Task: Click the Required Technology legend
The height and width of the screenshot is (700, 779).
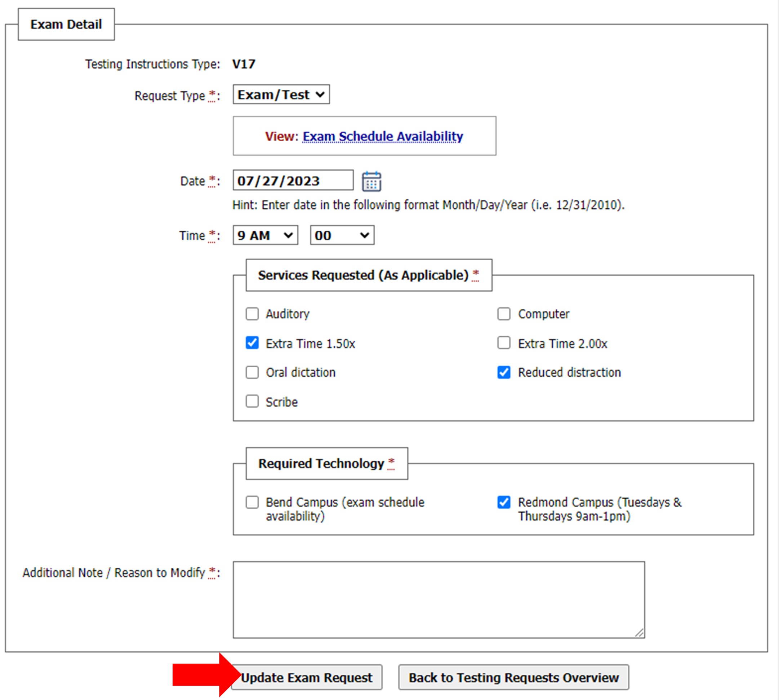Action: 326,464
